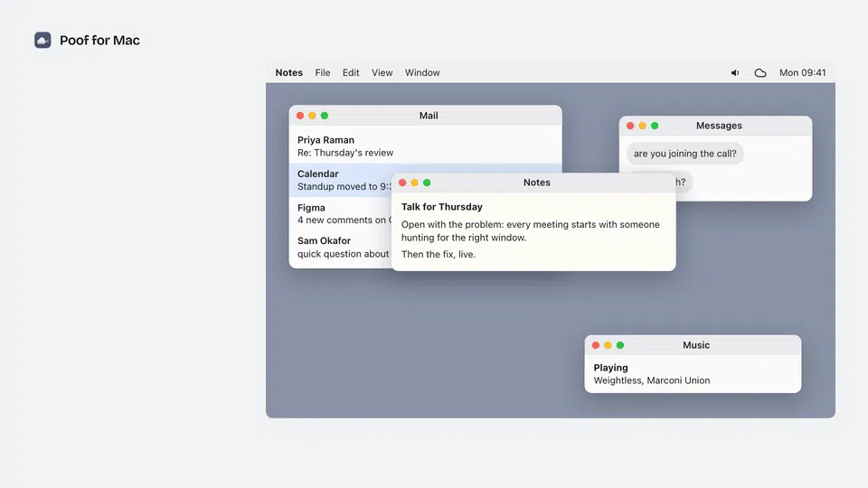868x488 pixels.
Task: Click the 'Re: Thursday's review' subject line
Action: (345, 153)
